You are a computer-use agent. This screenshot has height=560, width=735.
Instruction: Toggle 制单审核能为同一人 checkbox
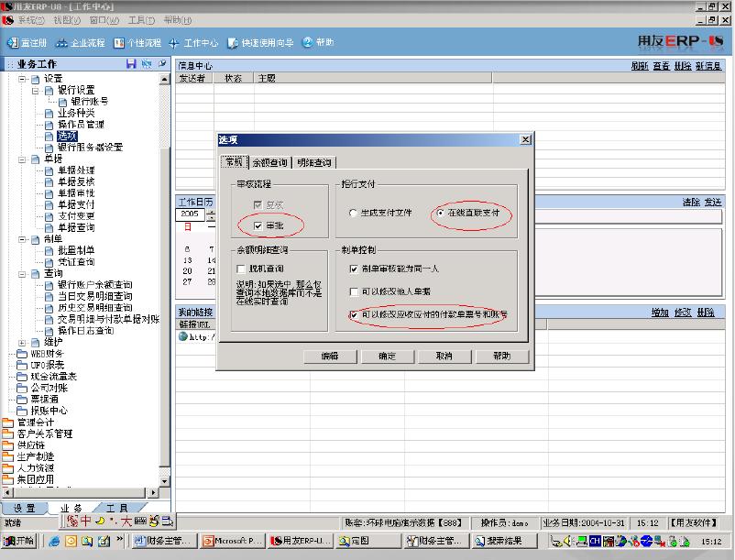[x=354, y=269]
